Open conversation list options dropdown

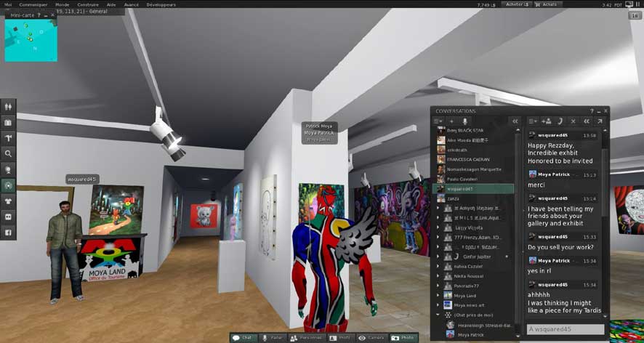(438, 121)
